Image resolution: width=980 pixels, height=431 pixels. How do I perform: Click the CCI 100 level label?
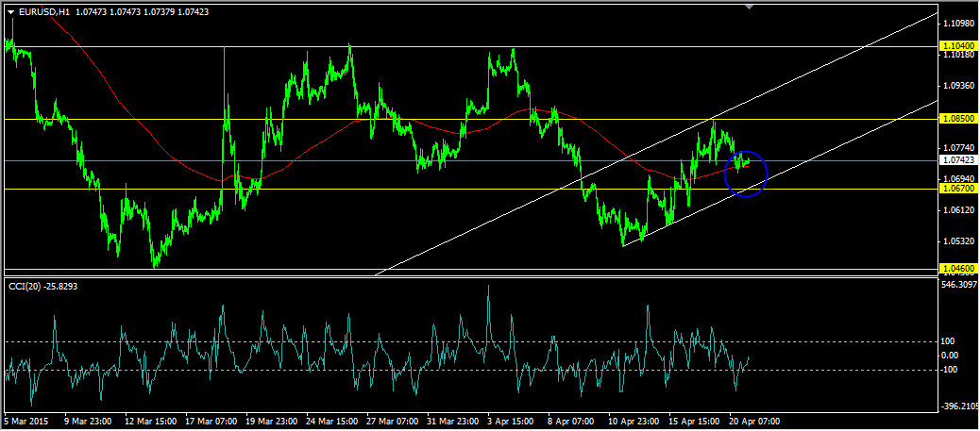click(x=948, y=341)
